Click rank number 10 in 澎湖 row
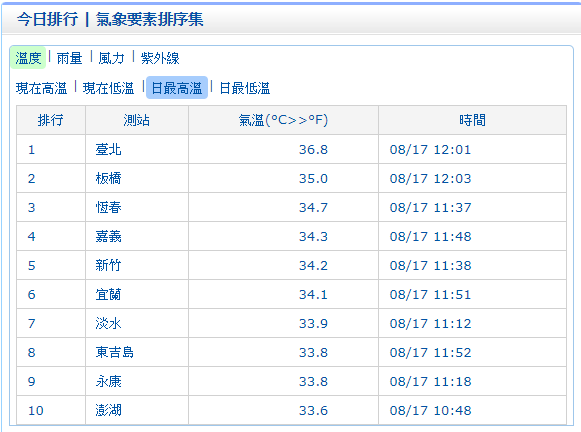 (x=36, y=411)
